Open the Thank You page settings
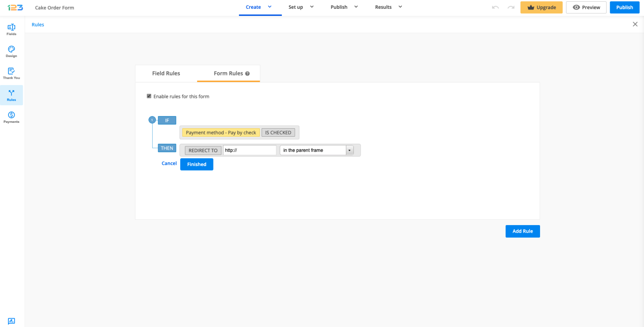Screen dimensions: 644x327 pyautogui.click(x=11, y=73)
